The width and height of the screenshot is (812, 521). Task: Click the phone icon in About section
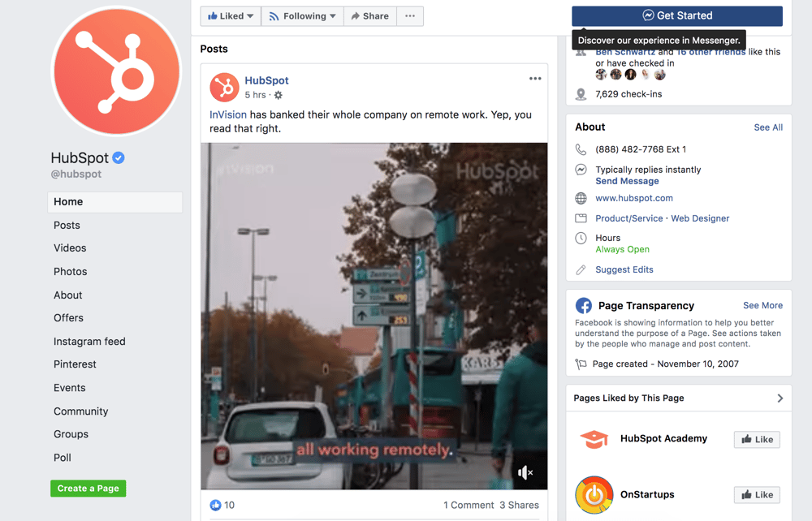tap(581, 149)
